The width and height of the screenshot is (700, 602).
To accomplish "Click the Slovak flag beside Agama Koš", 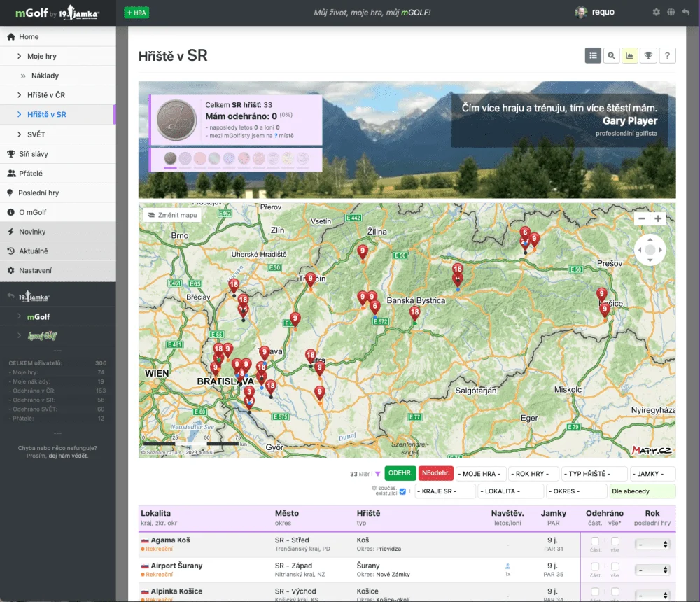I will click(x=145, y=540).
